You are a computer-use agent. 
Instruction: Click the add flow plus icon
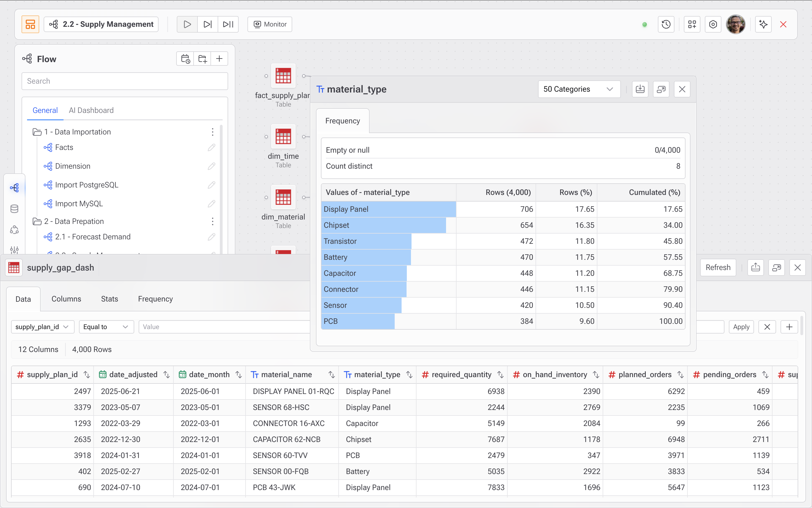click(219, 59)
